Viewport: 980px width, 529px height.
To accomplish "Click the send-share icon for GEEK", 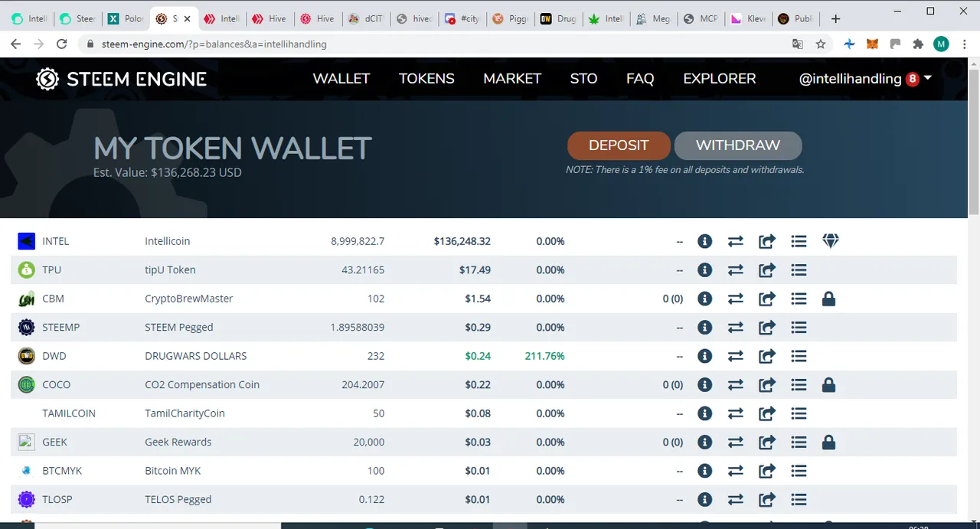I will [767, 442].
